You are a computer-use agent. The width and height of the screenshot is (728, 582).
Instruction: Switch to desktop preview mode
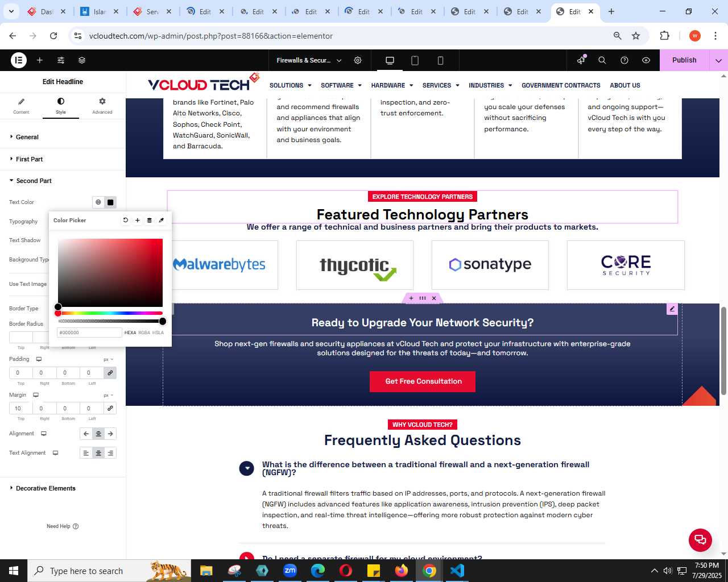coord(390,60)
